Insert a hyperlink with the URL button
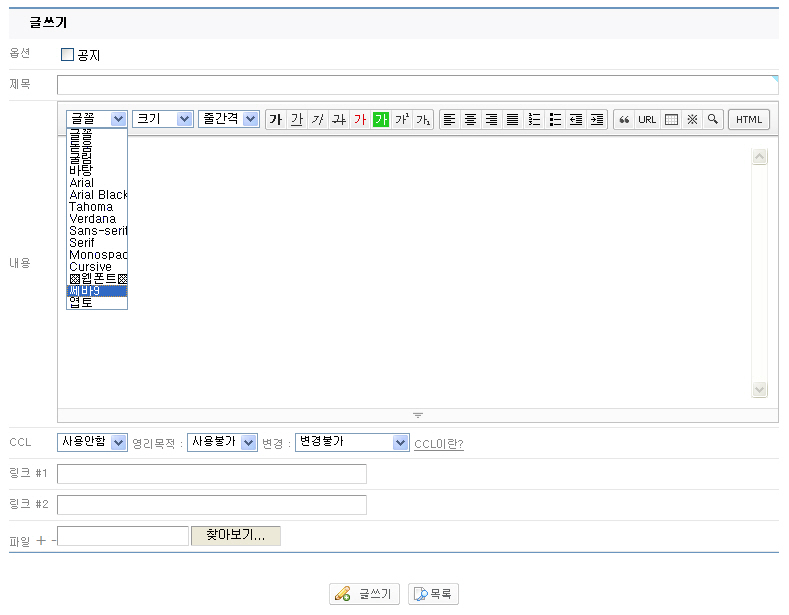The height and width of the screenshot is (615, 789). [647, 119]
